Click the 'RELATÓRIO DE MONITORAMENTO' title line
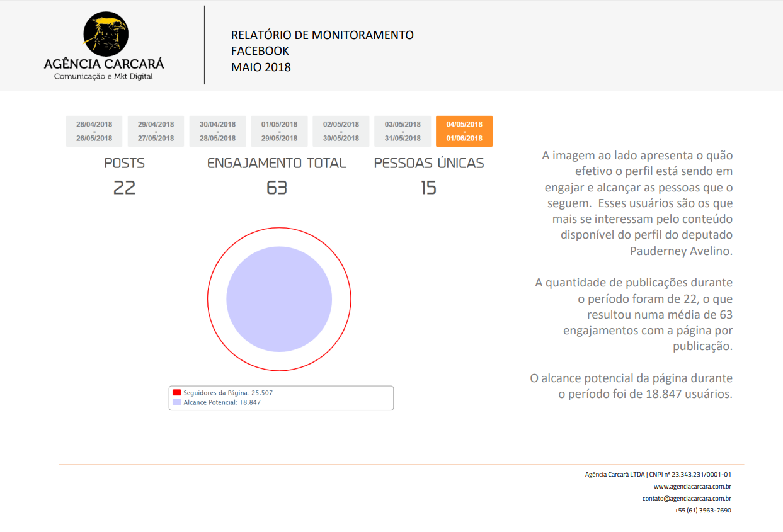Screen dimensions: 783x532 pos(323,35)
